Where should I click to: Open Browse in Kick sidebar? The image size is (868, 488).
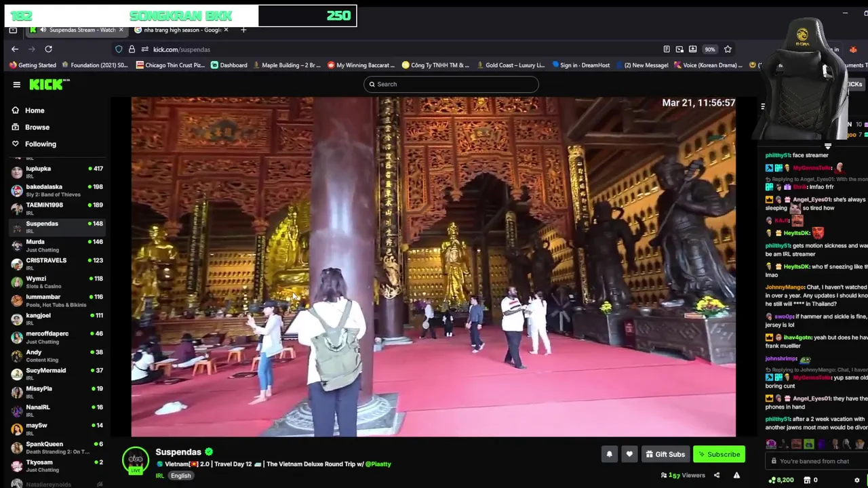pos(31,127)
